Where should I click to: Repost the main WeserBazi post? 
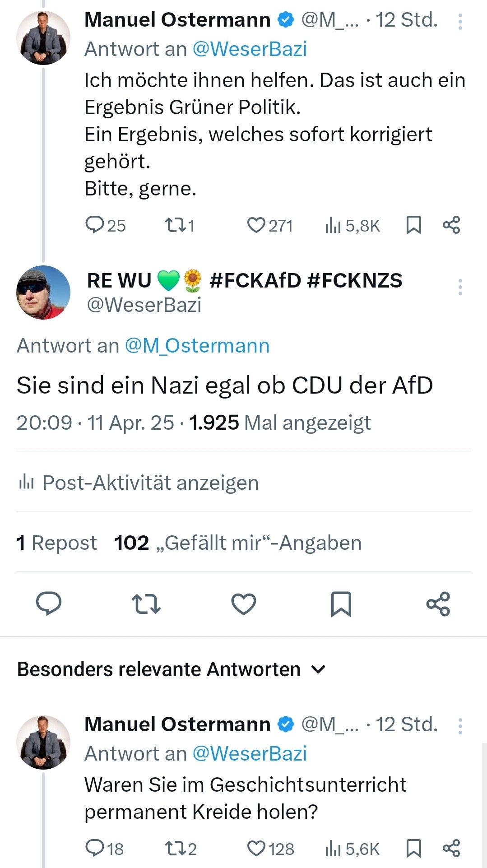[146, 604]
